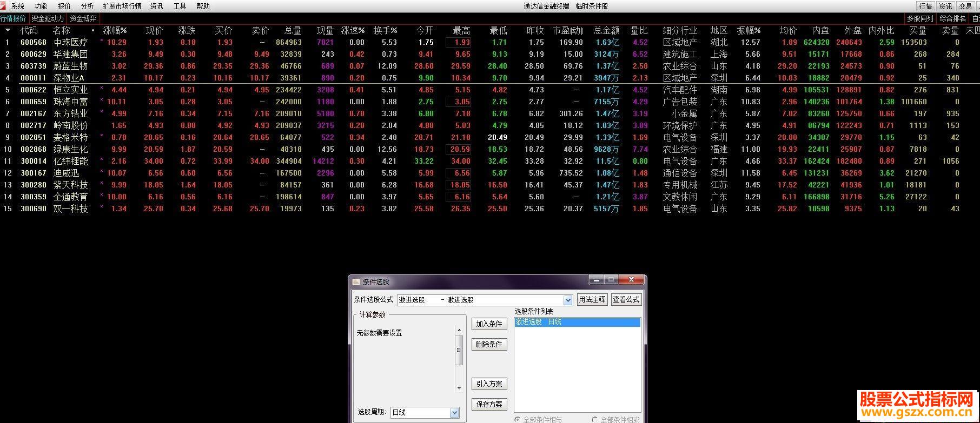Minimize the 条件选股 dialog
This screenshot has height=423, width=980.
(x=597, y=280)
